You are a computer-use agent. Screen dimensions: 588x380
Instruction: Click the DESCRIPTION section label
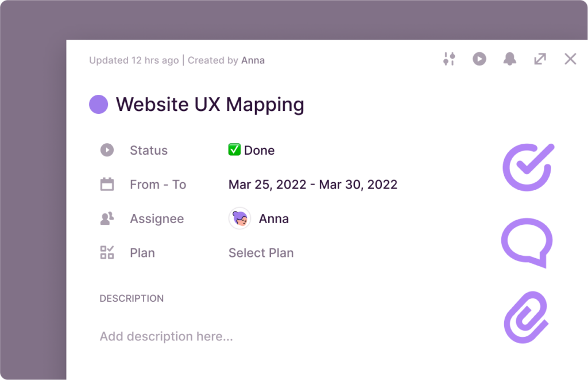pyautogui.click(x=130, y=298)
